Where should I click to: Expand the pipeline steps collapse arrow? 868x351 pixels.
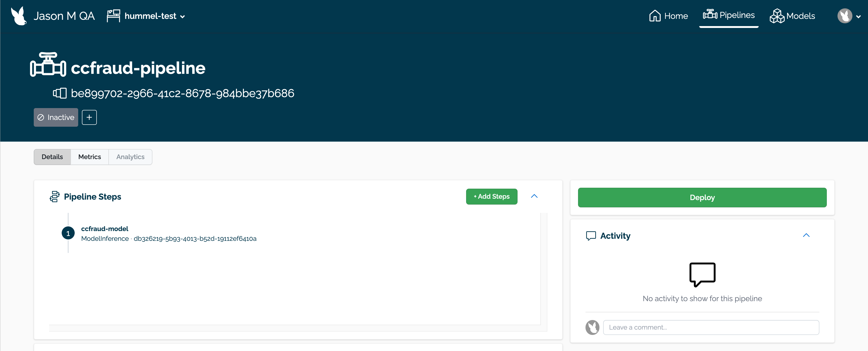534,196
